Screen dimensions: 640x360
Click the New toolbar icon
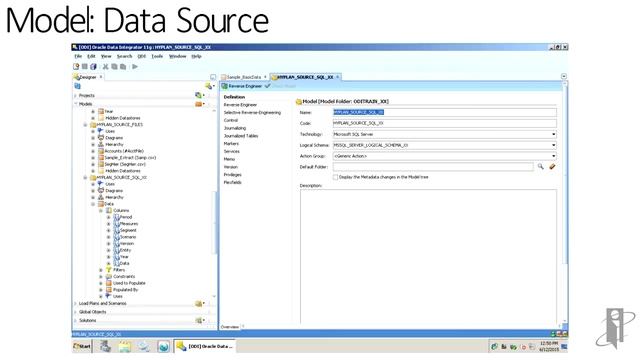pyautogui.click(x=76, y=67)
